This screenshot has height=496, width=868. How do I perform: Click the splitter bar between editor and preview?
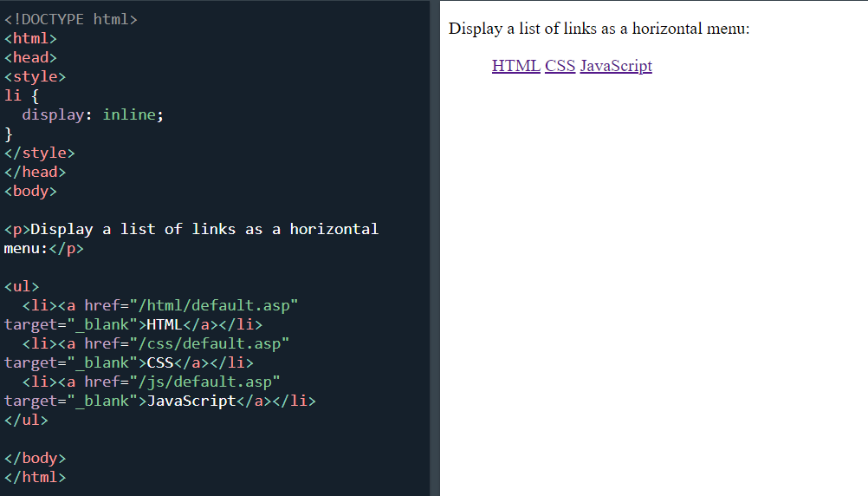pyautogui.click(x=435, y=248)
